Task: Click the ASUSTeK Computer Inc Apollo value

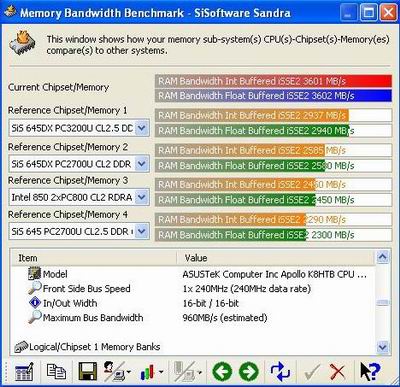Action: [274, 274]
